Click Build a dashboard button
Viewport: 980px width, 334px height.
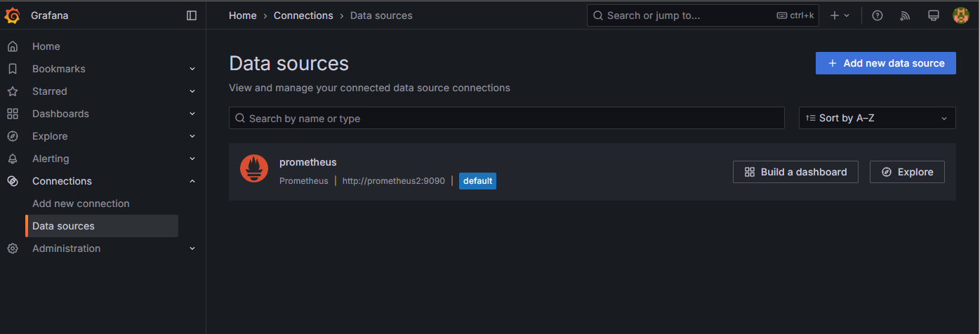click(795, 172)
